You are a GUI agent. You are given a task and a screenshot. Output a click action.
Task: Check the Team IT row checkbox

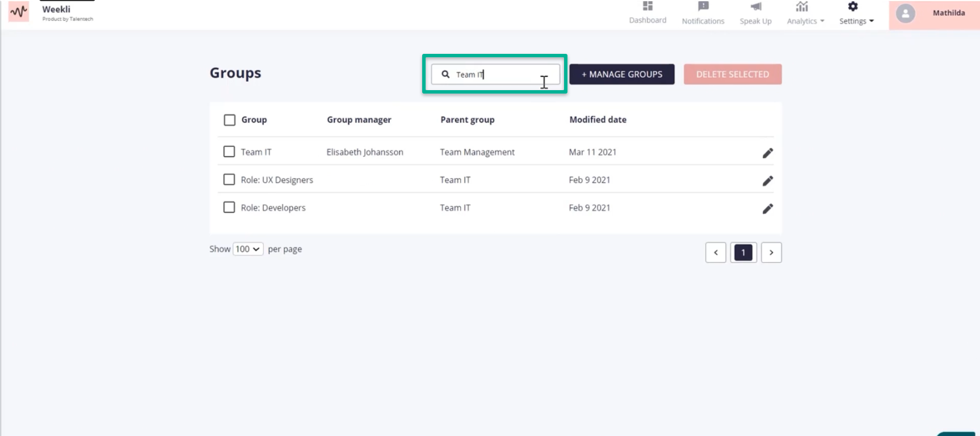click(x=229, y=152)
